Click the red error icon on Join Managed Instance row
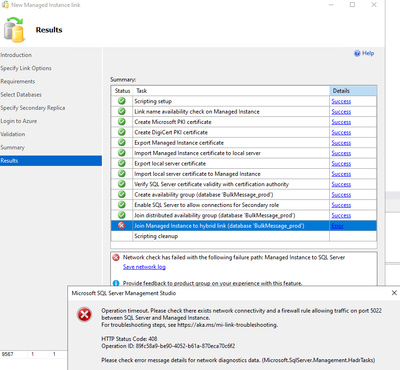 click(122, 225)
